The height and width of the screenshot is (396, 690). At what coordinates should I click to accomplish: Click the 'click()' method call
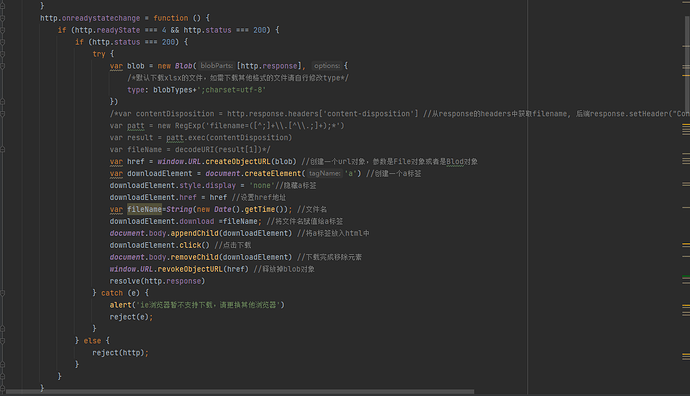pos(195,245)
